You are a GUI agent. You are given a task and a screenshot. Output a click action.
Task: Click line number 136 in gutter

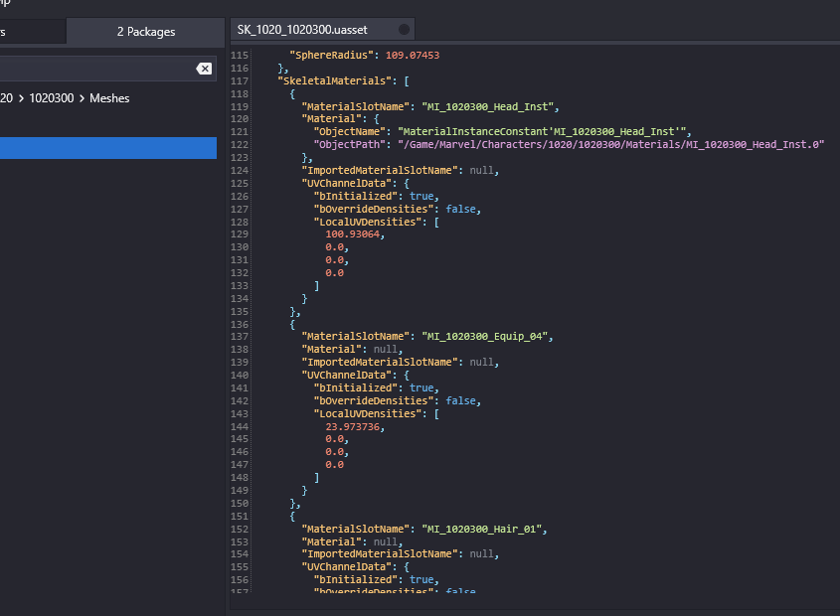pos(240,325)
